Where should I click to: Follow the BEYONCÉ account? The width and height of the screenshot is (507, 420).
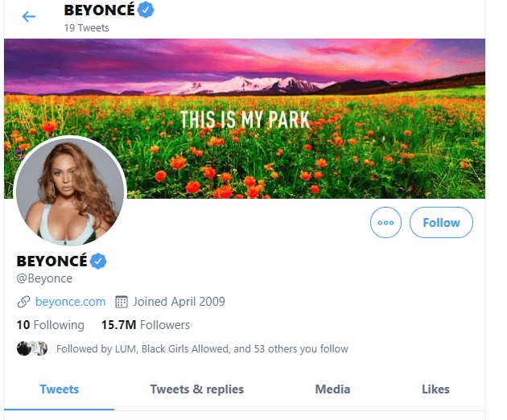[x=441, y=223]
